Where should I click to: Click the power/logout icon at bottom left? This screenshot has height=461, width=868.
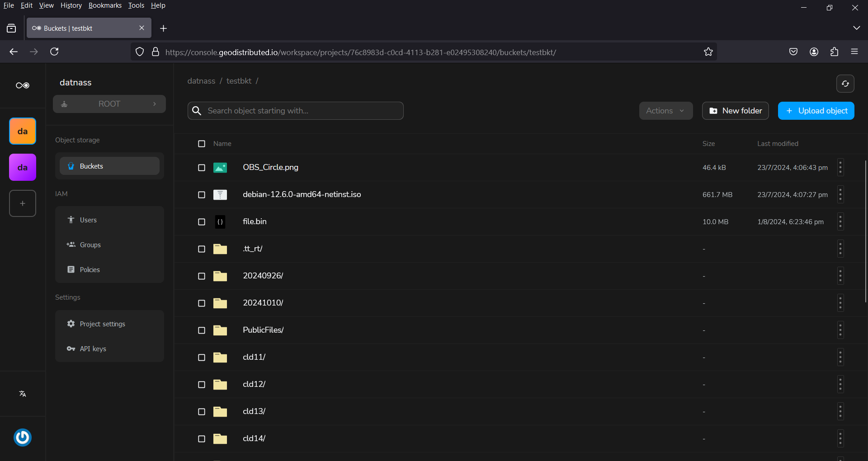[22, 437]
